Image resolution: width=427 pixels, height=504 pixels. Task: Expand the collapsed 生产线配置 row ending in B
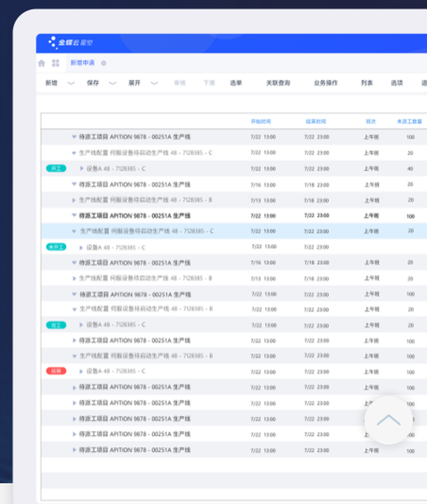(x=74, y=200)
